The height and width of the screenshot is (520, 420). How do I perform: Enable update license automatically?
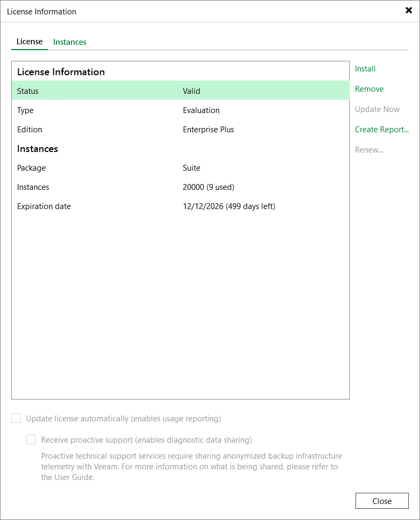tap(16, 419)
